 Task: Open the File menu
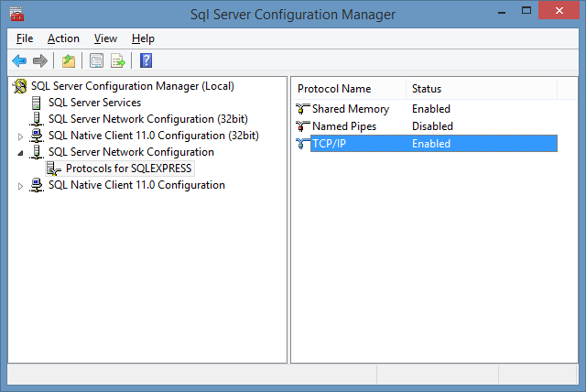[25, 38]
